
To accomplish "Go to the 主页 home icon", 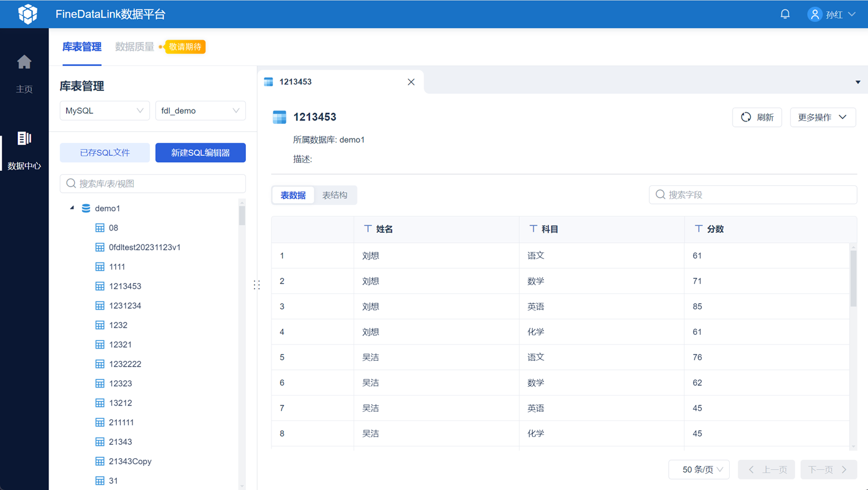I will pyautogui.click(x=24, y=62).
